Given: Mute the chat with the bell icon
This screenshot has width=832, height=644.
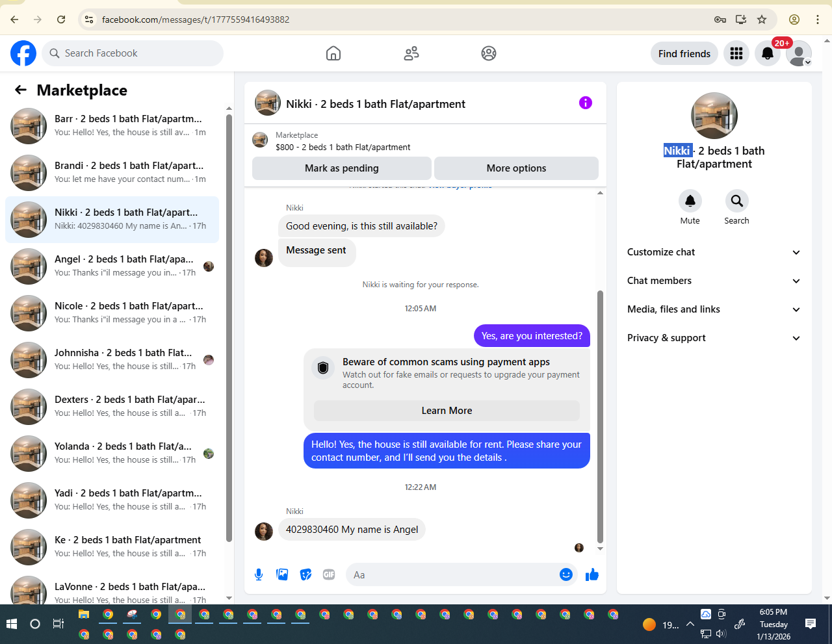Looking at the screenshot, I should 690,201.
